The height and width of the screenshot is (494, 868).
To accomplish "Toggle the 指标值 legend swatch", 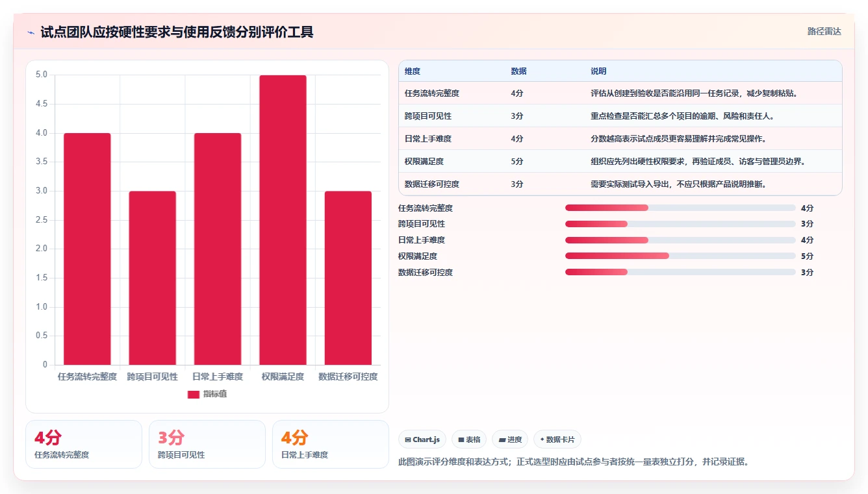I will point(194,394).
